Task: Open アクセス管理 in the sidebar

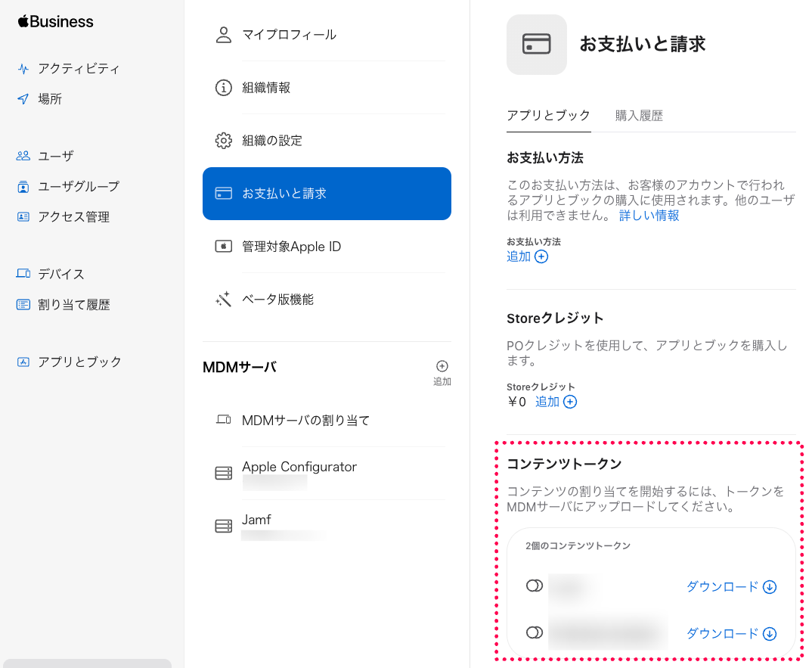Action: click(x=63, y=216)
